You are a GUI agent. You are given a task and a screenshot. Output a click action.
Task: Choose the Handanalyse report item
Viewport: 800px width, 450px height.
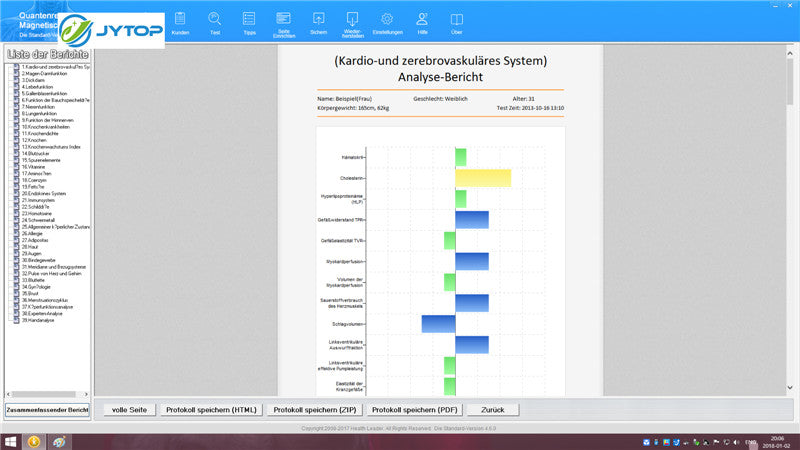[x=41, y=320]
